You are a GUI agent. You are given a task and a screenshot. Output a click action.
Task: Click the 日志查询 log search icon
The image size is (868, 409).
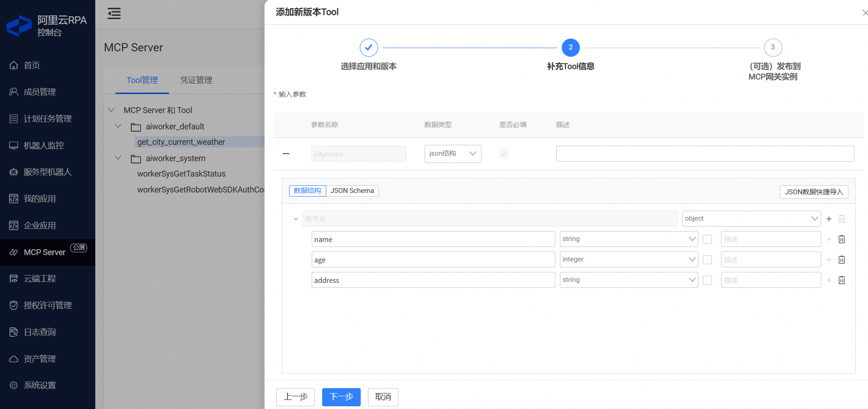[14, 332]
